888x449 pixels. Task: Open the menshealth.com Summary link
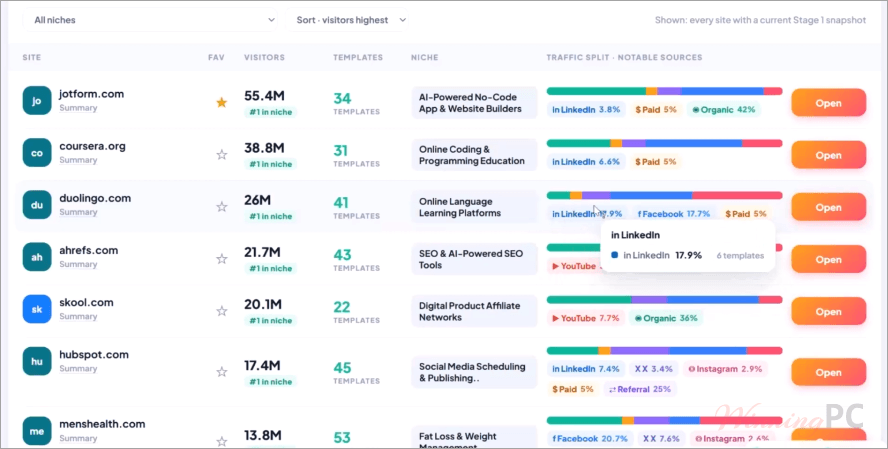coord(78,438)
